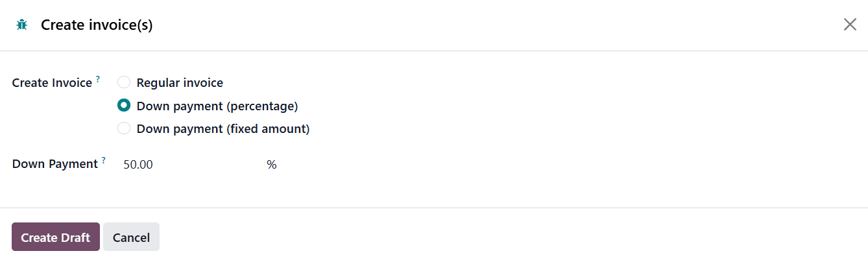The width and height of the screenshot is (868, 262).
Task: Choose Down payment (fixed amount) radio button
Action: coord(124,128)
